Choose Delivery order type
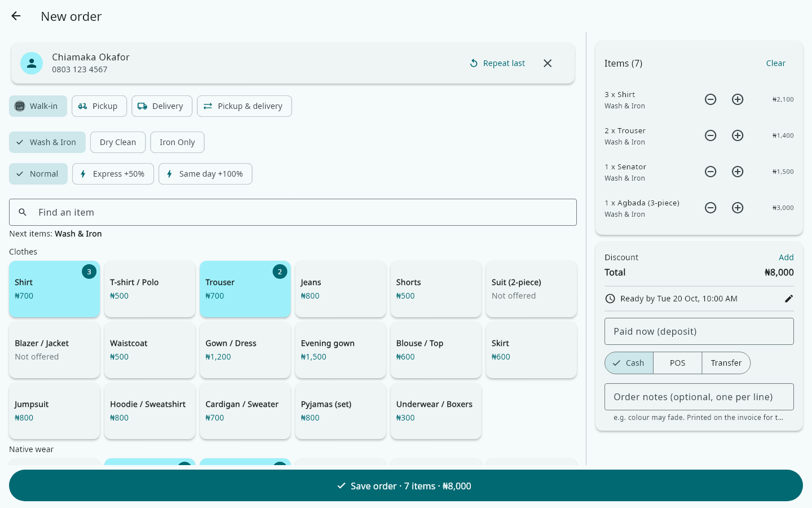The image size is (812, 508). coord(162,106)
